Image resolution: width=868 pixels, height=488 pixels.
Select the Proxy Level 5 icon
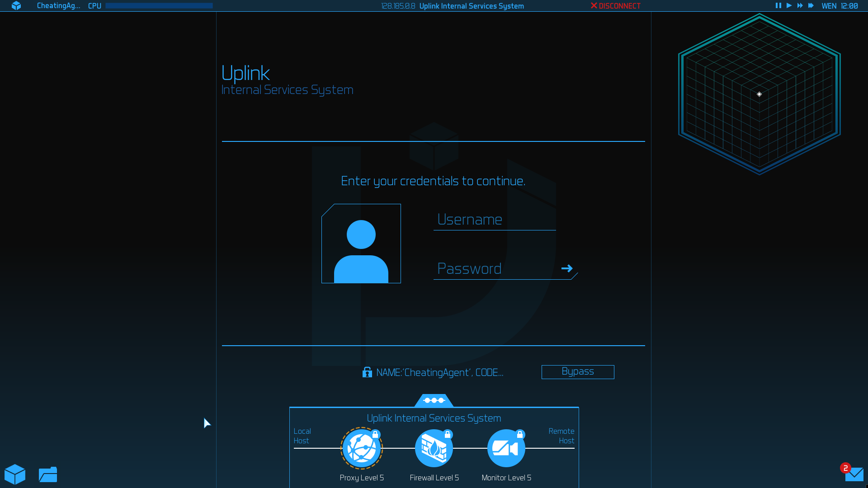point(362,449)
